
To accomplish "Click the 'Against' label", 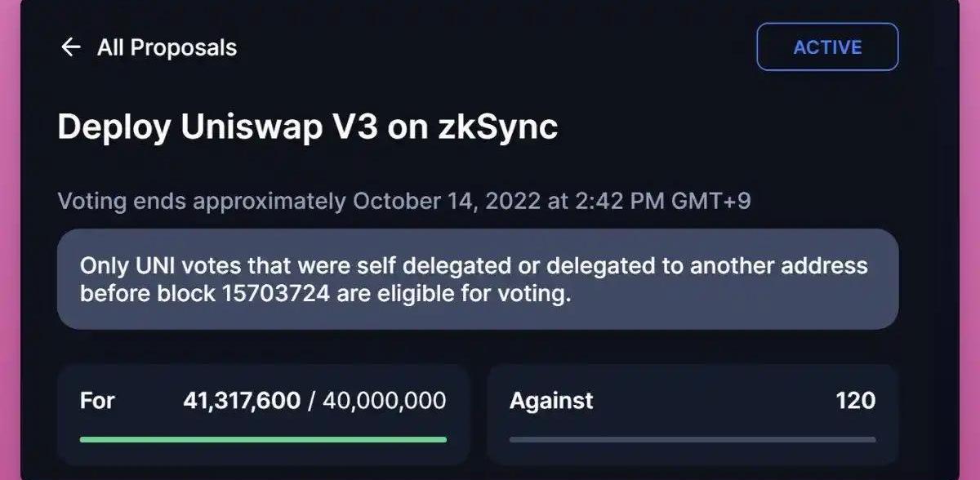I will [551, 401].
